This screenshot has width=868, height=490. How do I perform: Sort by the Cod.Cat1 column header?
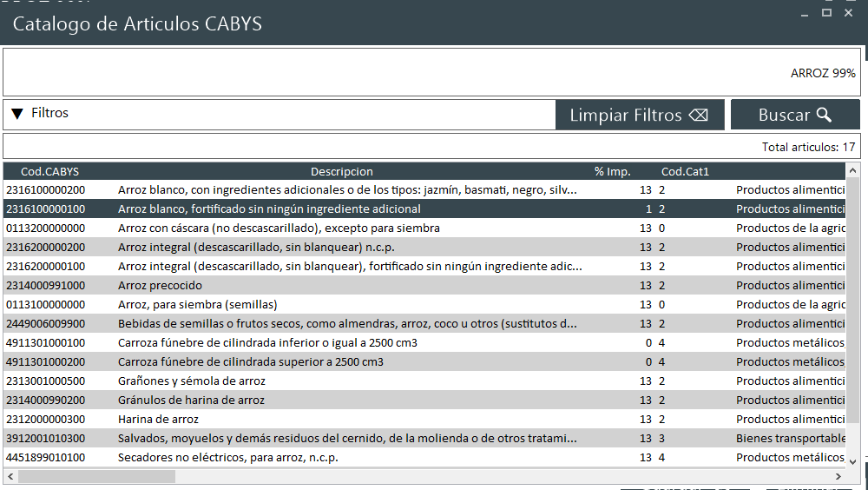pos(685,171)
